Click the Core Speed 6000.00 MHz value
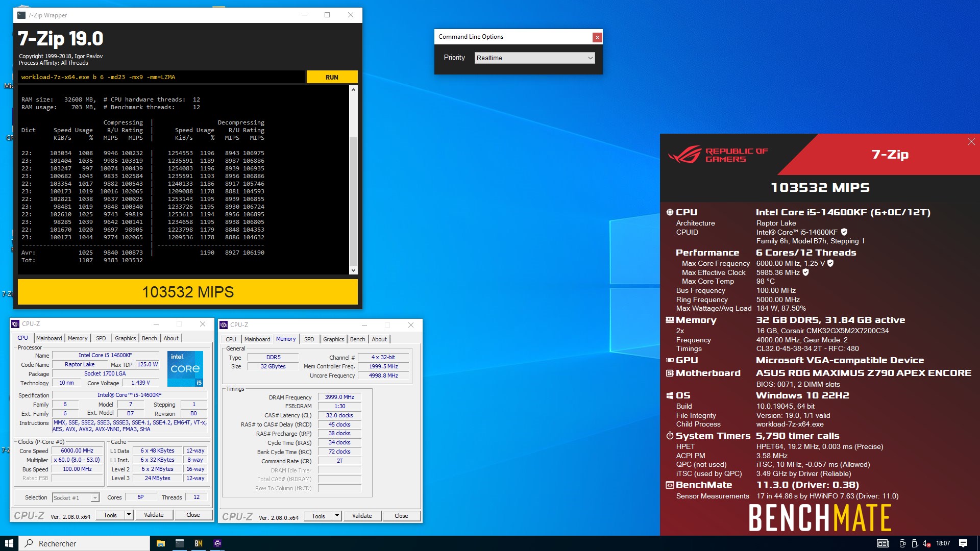The width and height of the screenshot is (980, 551). click(x=77, y=451)
